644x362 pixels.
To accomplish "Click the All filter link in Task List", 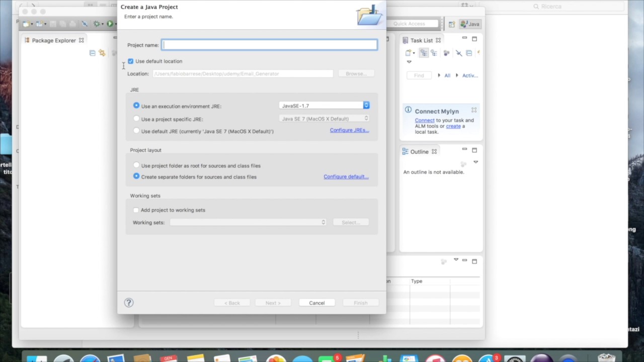I will coord(447,75).
